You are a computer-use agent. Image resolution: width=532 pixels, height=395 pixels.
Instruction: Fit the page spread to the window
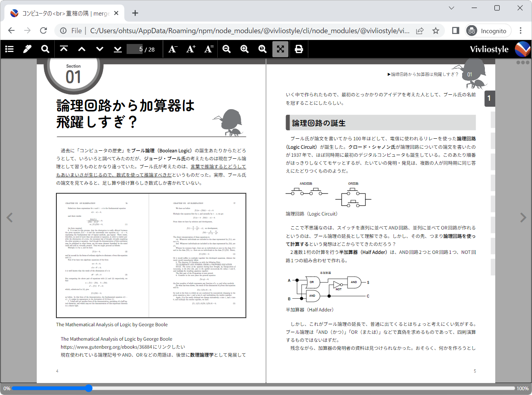(280, 49)
